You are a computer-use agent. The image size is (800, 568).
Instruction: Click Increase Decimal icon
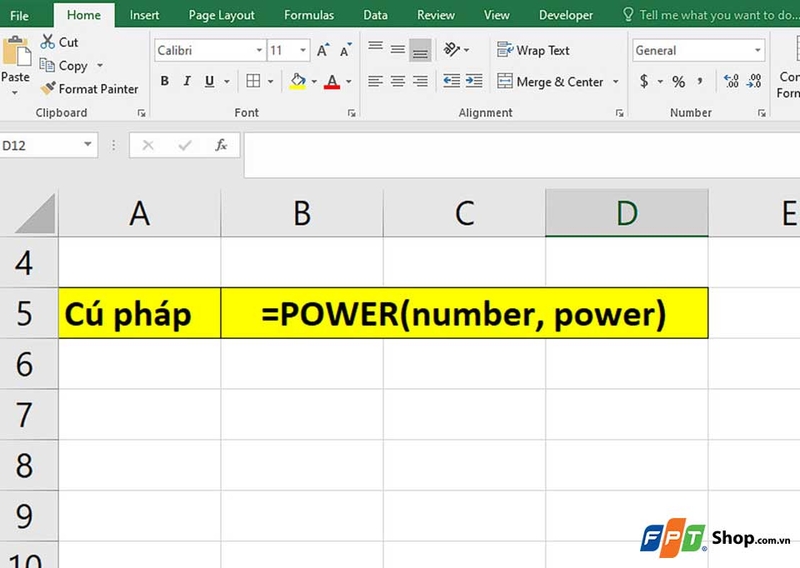pyautogui.click(x=731, y=81)
